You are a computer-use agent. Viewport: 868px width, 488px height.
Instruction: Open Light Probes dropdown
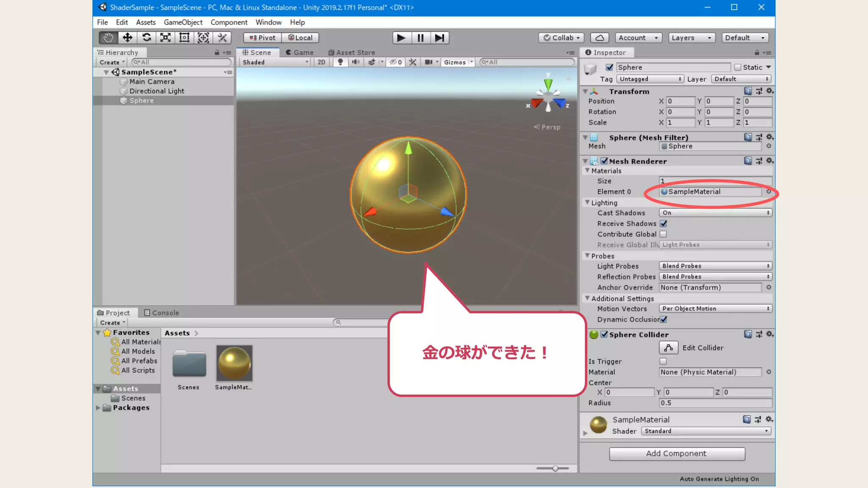715,266
